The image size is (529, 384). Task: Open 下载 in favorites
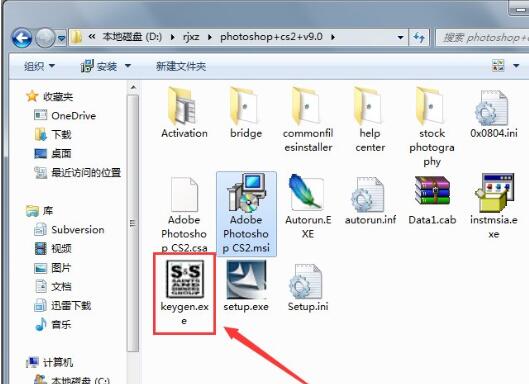click(53, 135)
